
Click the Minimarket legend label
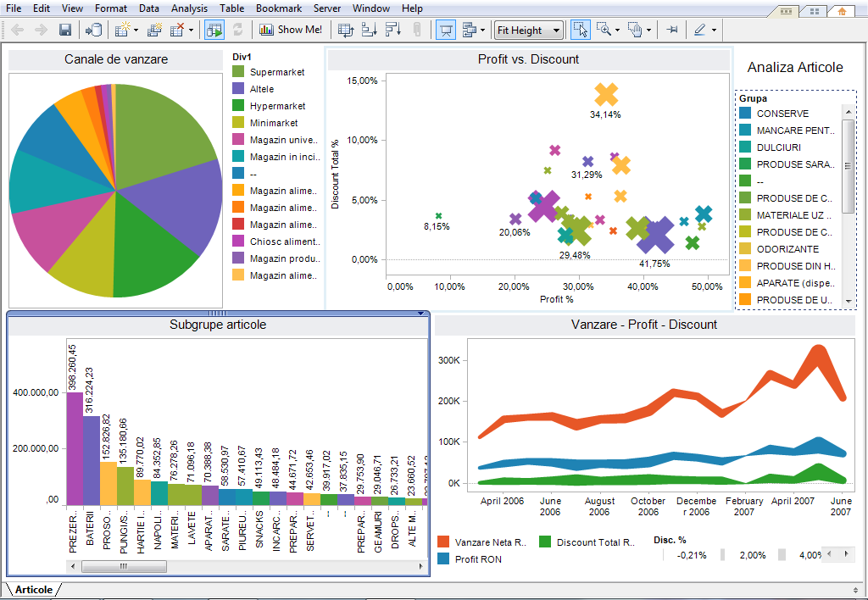coord(274,123)
